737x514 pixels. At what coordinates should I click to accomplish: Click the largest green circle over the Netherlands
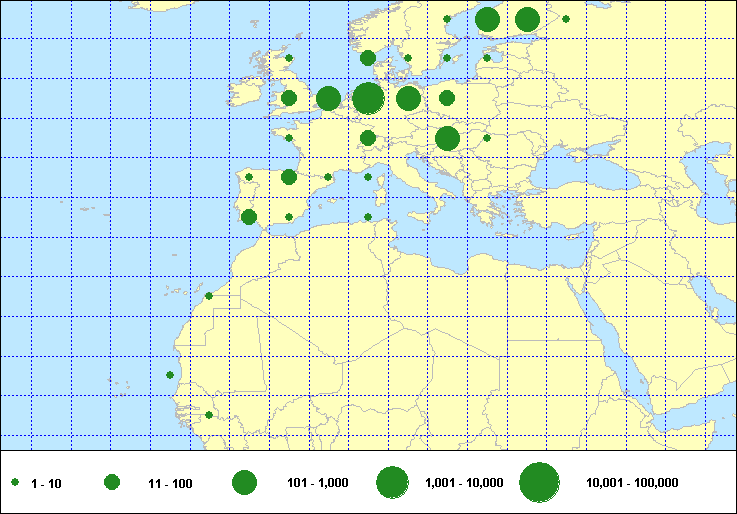tap(368, 98)
